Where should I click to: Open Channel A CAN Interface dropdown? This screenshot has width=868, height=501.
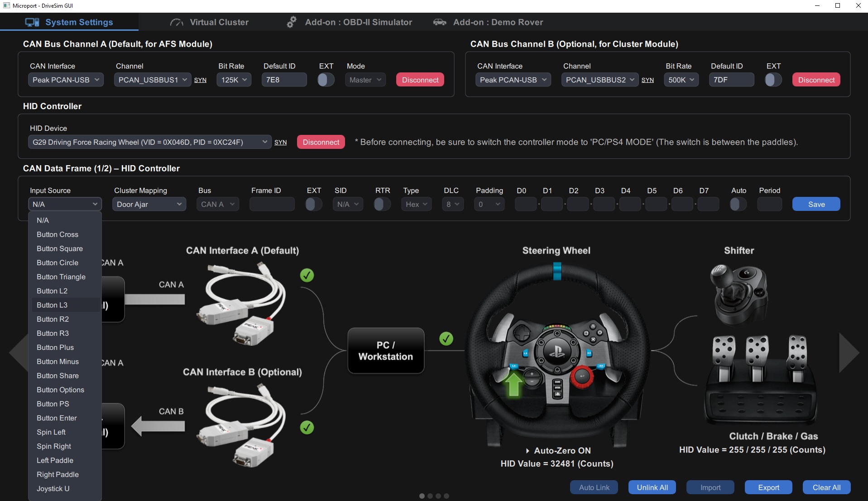pos(66,80)
